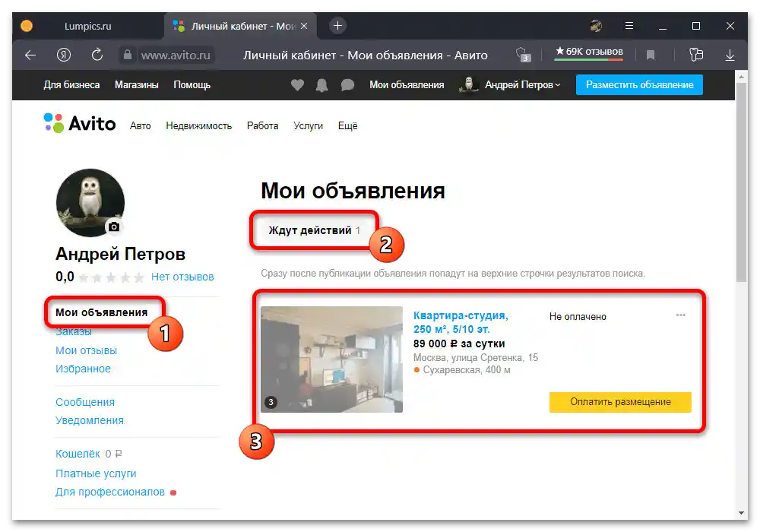This screenshot has height=532, width=760.
Task: Open the Услуги category
Action: (309, 126)
